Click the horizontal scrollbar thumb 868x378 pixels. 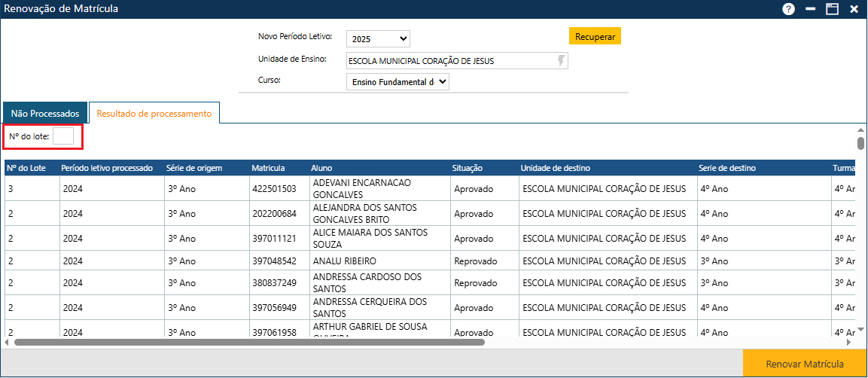tap(248, 342)
